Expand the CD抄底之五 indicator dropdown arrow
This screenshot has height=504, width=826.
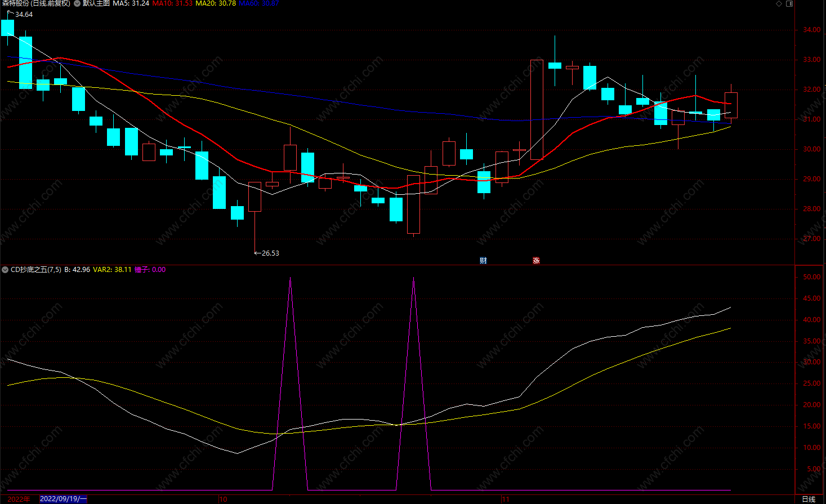point(5,270)
